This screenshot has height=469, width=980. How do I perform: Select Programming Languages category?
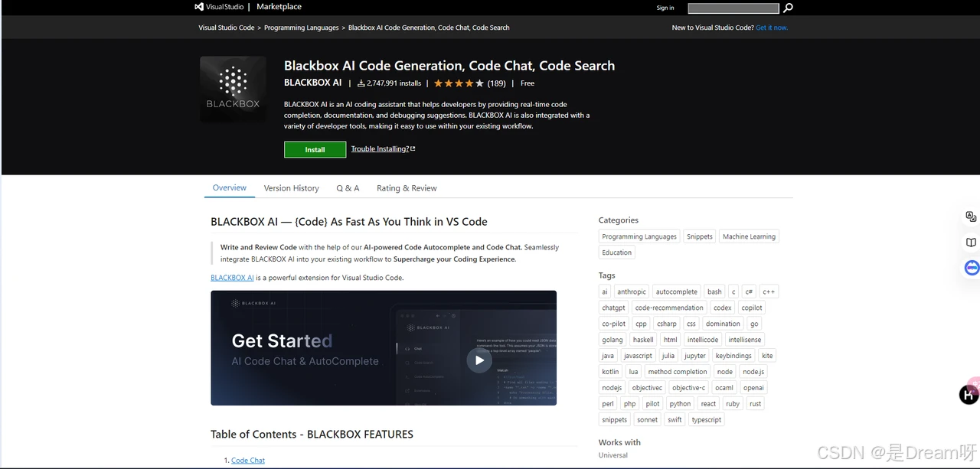point(639,236)
